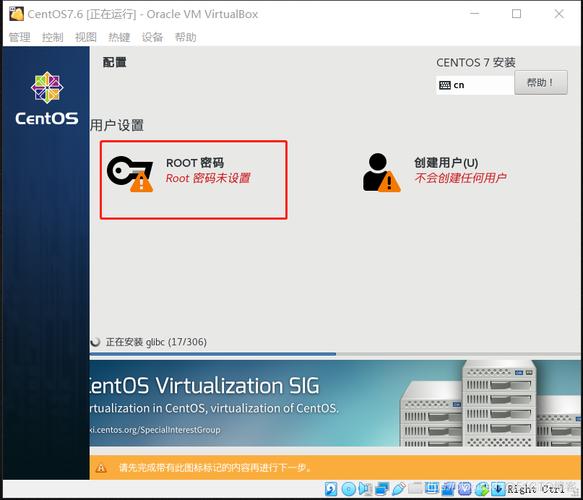Click the CentOS logo in sidebar
The image size is (583, 500).
point(47,99)
